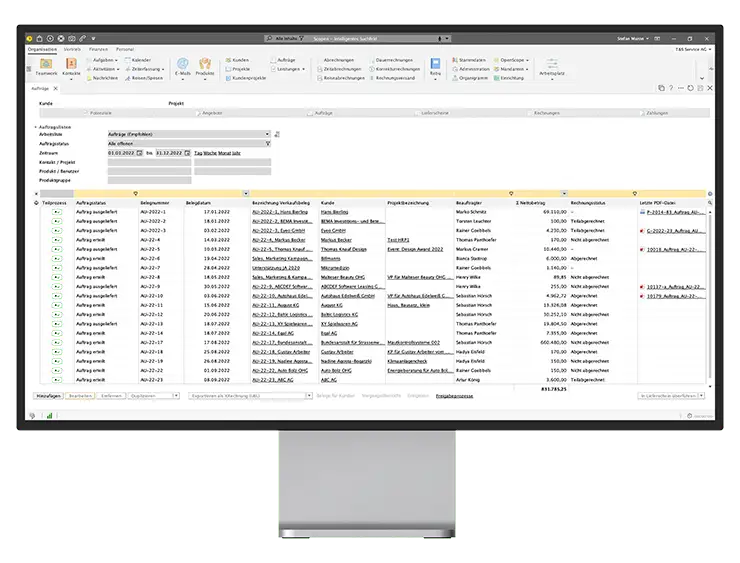Click the Kunden icon in ribbon
Viewport: 740px width, 563px height.
click(238, 60)
